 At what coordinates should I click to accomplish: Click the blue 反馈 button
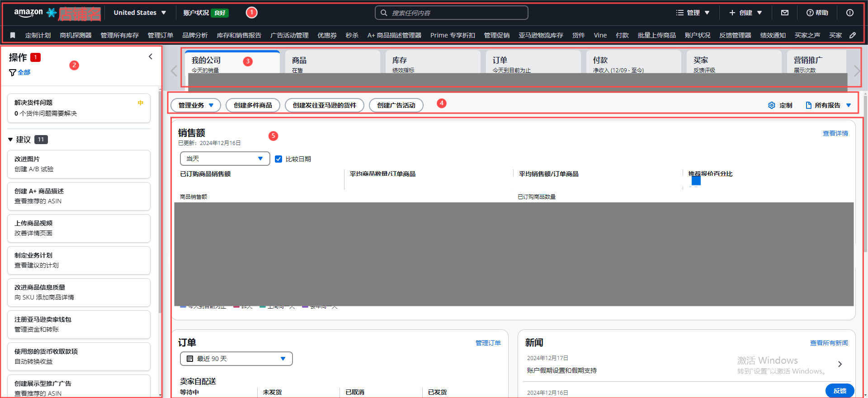point(840,391)
